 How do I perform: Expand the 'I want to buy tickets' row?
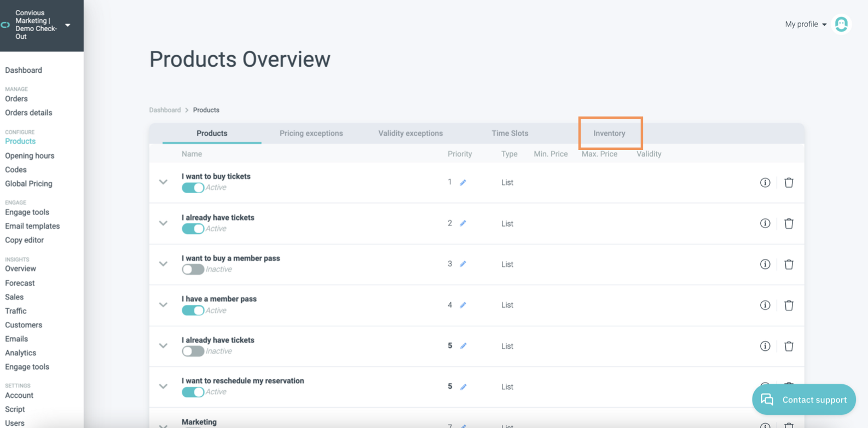pos(163,182)
